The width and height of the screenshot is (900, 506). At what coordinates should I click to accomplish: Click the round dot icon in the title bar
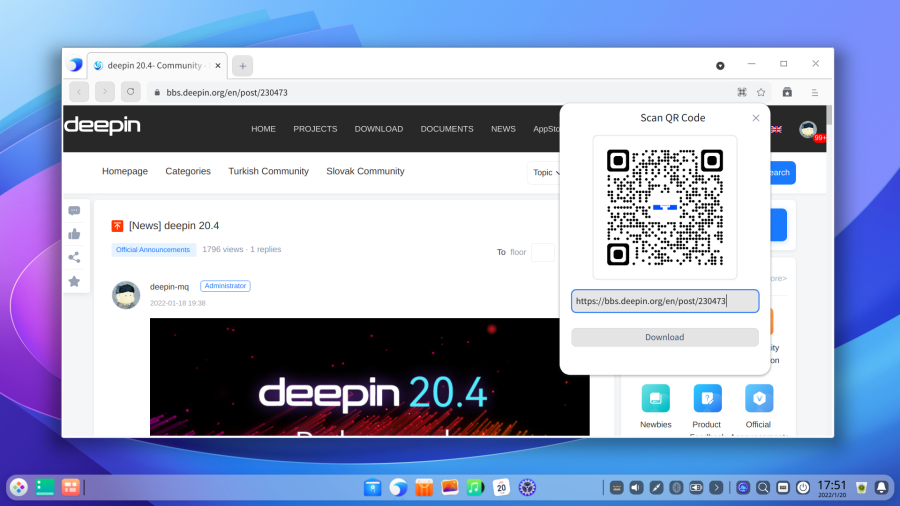coord(720,65)
